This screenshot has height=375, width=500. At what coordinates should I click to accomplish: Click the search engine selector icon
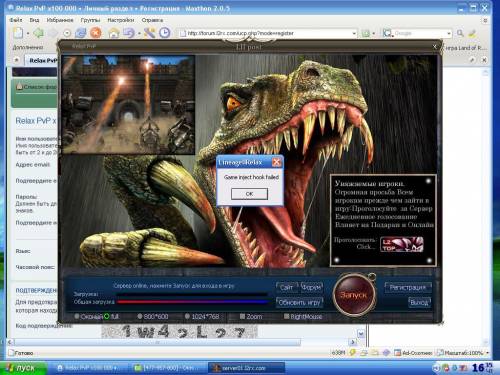coord(387,33)
